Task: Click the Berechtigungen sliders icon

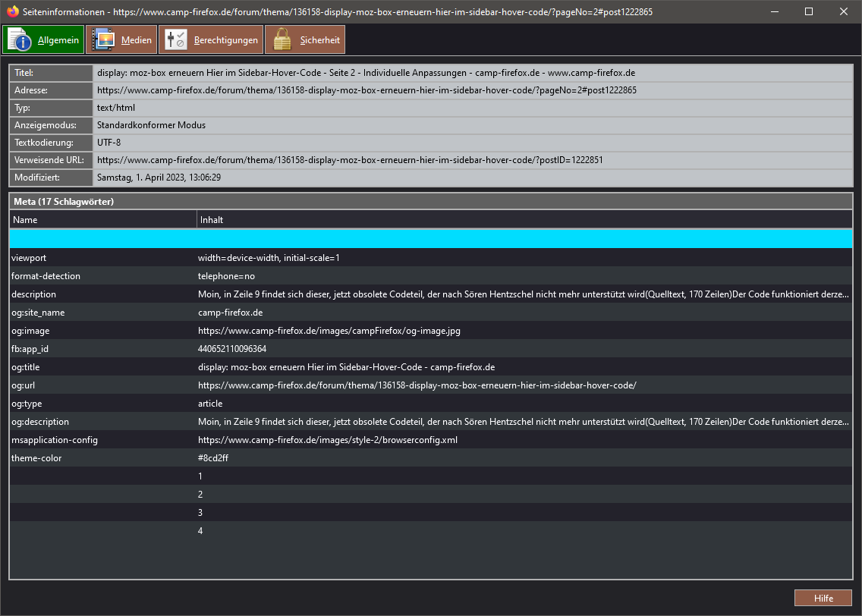Action: tap(176, 40)
